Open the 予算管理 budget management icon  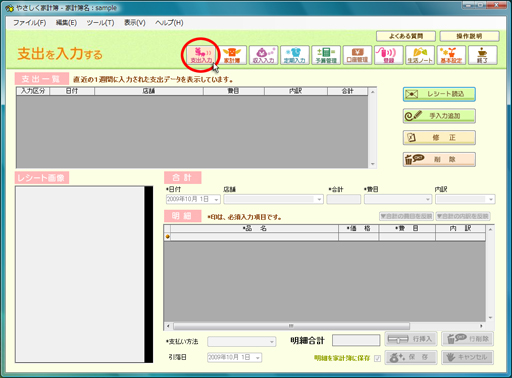[x=326, y=55]
